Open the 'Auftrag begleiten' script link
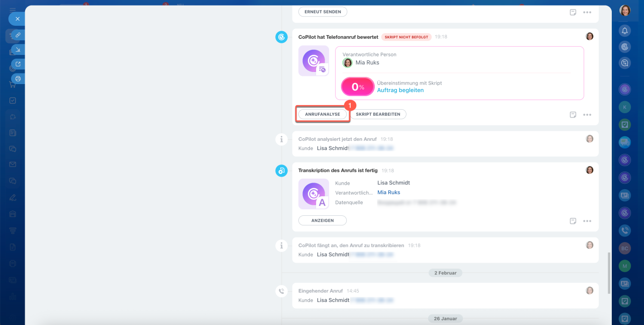 pyautogui.click(x=400, y=90)
